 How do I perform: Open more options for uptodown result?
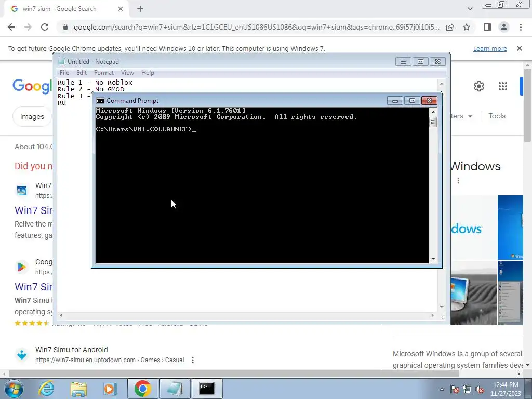(193, 360)
